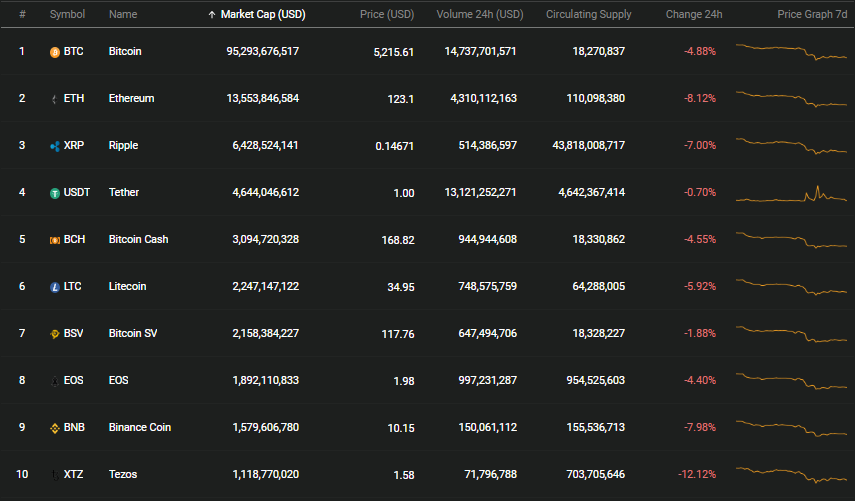Click the Bitcoin SV BSV icon
This screenshot has height=501, width=855.
click(55, 334)
